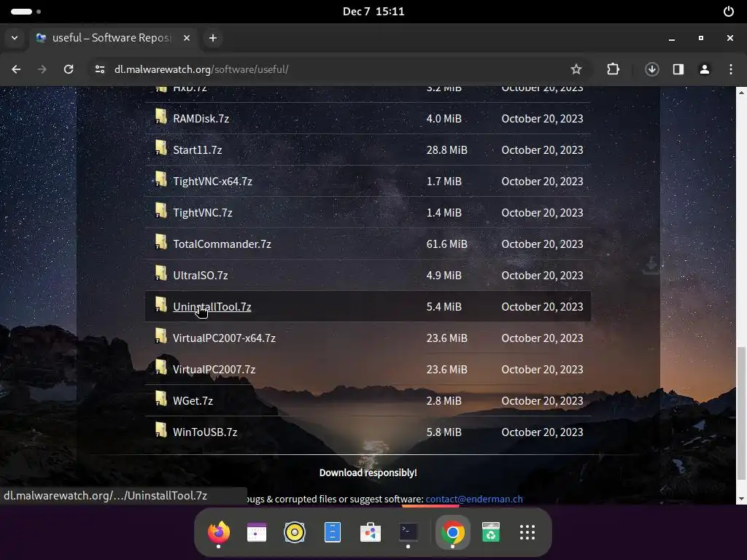This screenshot has height=560, width=747.
Task: Expand the tab search dropdown
Action: (15, 38)
